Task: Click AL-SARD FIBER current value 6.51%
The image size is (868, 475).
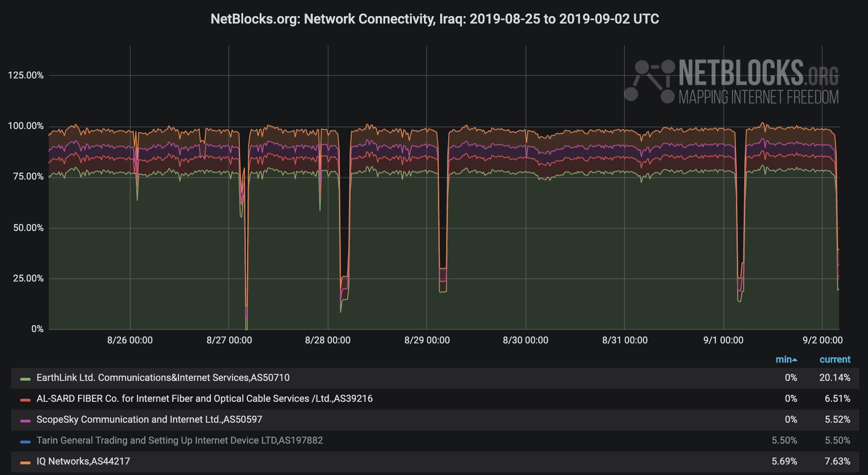Action: tap(837, 399)
